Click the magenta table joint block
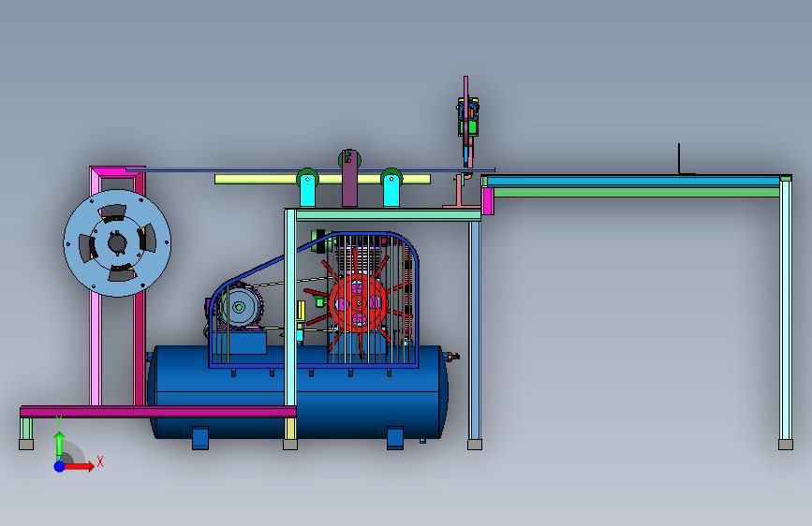 pyautogui.click(x=487, y=201)
